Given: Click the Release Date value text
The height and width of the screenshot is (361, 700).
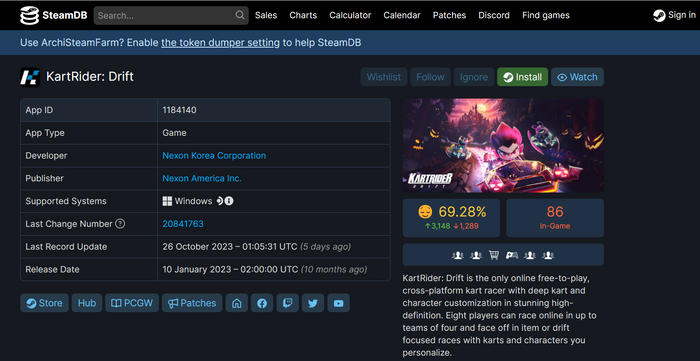Looking at the screenshot, I should [265, 270].
